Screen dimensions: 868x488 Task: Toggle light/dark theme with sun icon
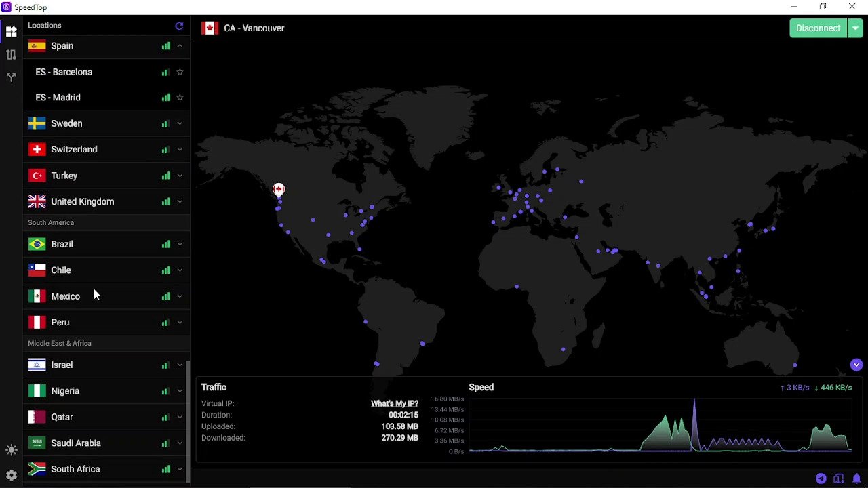coord(11,450)
